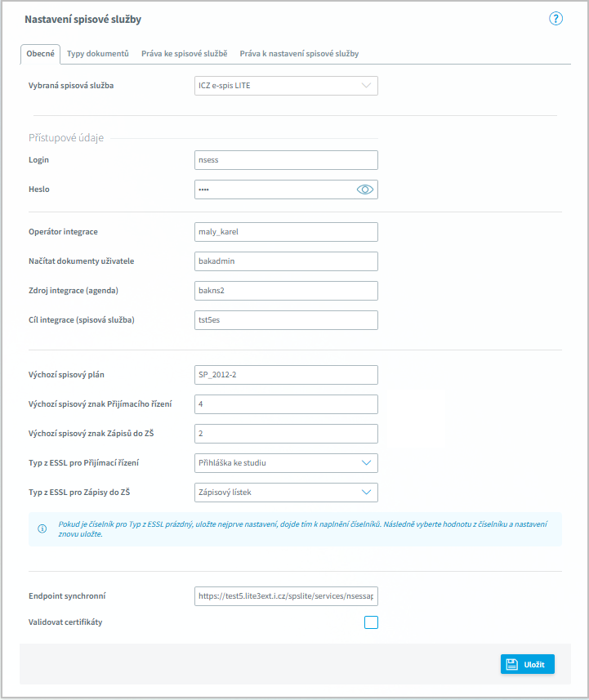This screenshot has height=700, width=589.
Task: Open the help question mark icon
Action: [556, 19]
